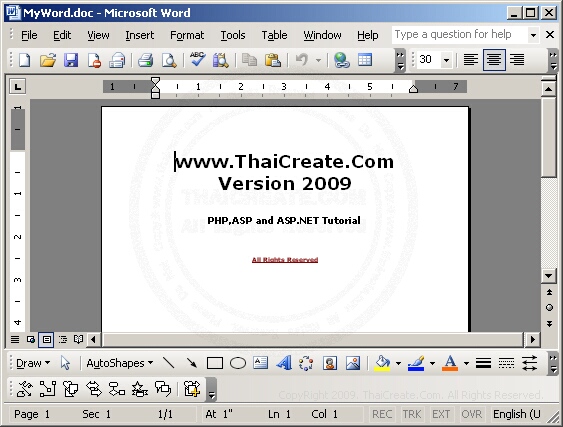Expand the Undo history dropdown arrow
The height and width of the screenshot is (427, 563).
point(318,60)
